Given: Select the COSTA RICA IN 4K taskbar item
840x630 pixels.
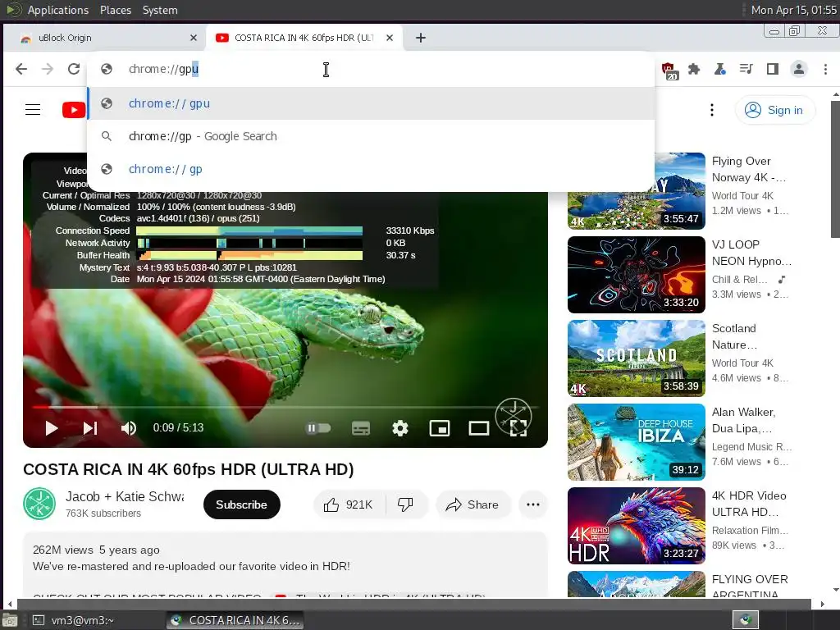Looking at the screenshot, I should click(x=235, y=620).
